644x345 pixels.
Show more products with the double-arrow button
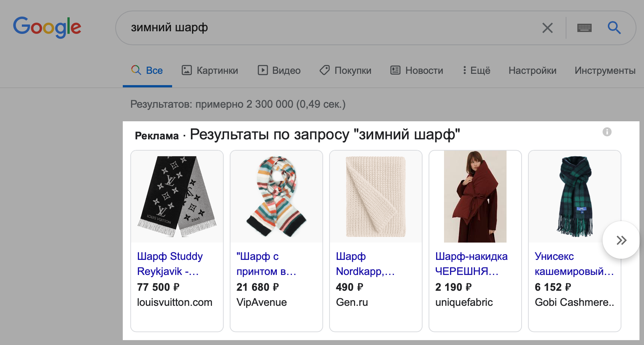(x=621, y=240)
